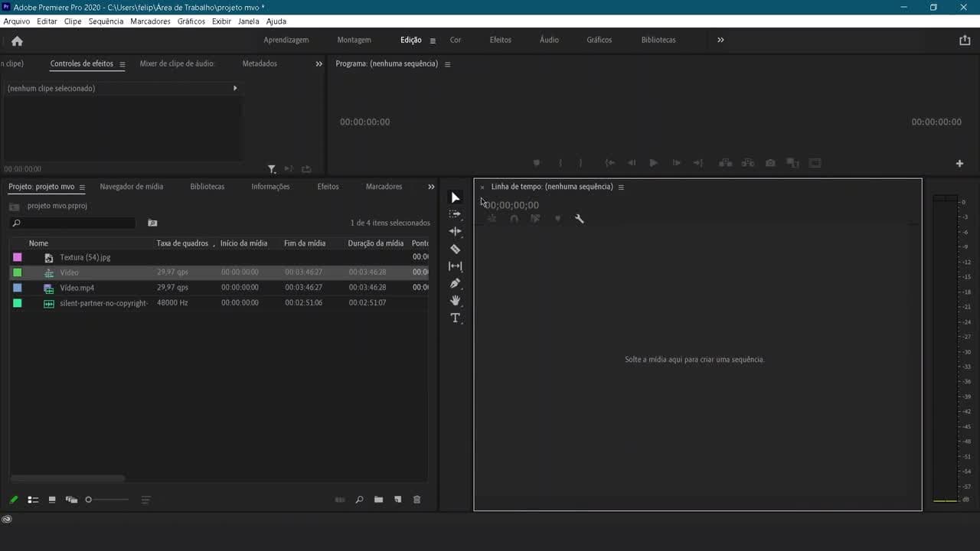This screenshot has height=551, width=980.
Task: Open Controles de efeitos panel menu
Action: [122, 64]
